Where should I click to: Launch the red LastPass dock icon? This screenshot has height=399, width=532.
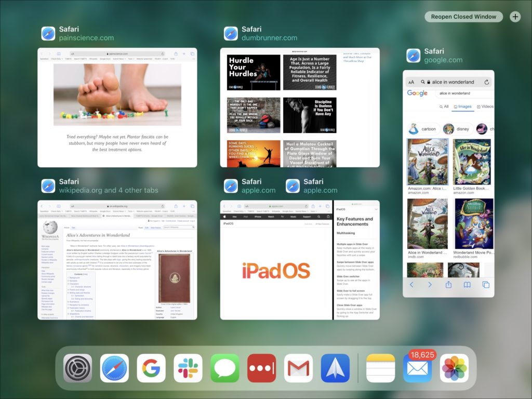261,368
